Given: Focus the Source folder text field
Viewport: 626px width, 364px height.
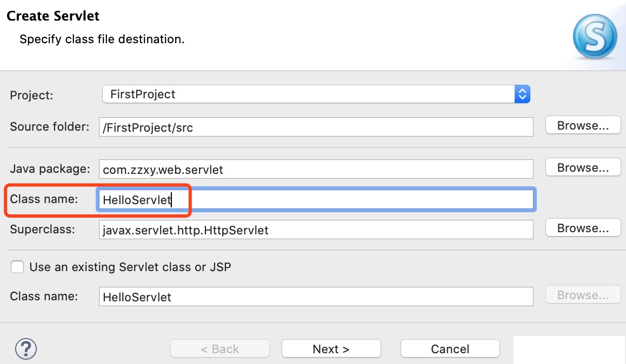Looking at the screenshot, I should tap(316, 127).
